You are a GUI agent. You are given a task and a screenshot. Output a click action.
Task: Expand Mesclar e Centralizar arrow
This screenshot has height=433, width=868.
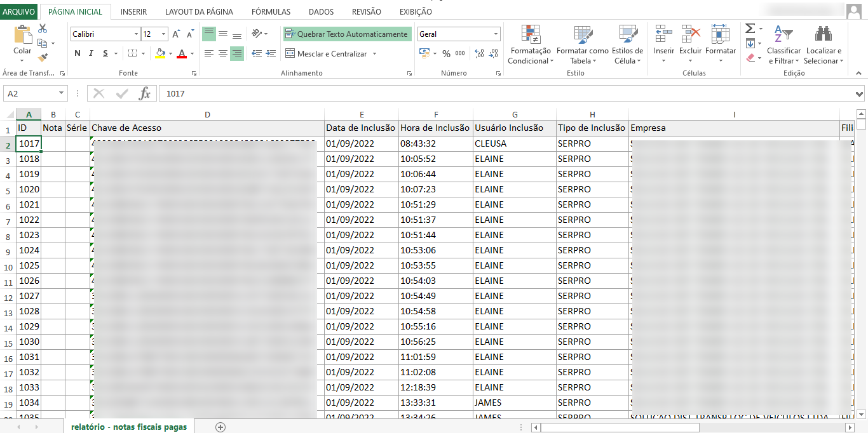point(374,54)
